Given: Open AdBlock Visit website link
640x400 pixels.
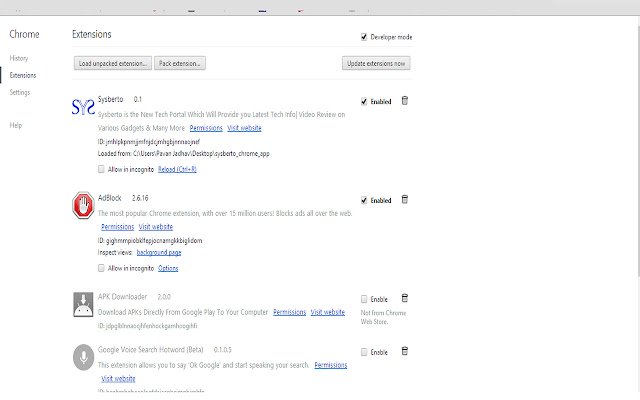Looking at the screenshot, I should click(x=156, y=227).
